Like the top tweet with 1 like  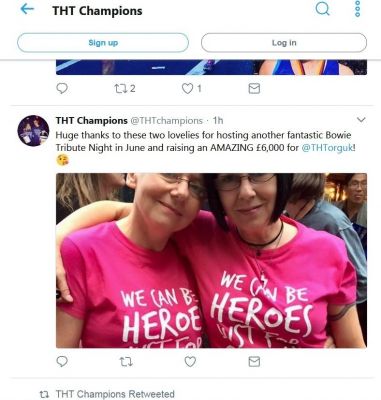191,88
